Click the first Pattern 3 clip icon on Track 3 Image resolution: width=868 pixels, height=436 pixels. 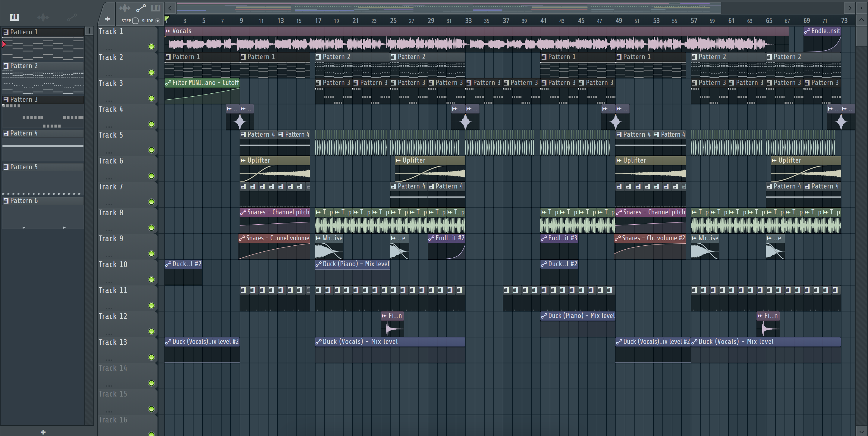319,83
